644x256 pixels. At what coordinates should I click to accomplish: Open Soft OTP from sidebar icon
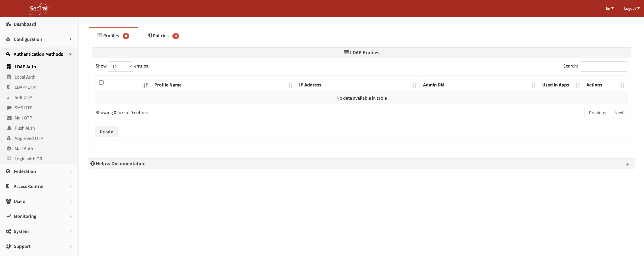click(x=8, y=97)
